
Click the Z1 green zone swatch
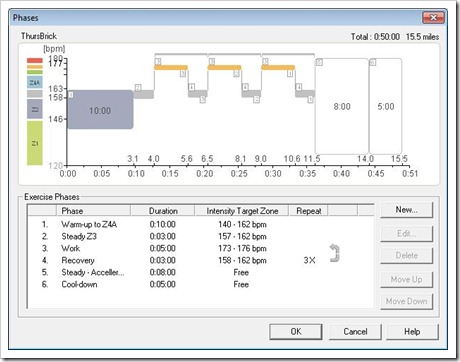point(35,143)
